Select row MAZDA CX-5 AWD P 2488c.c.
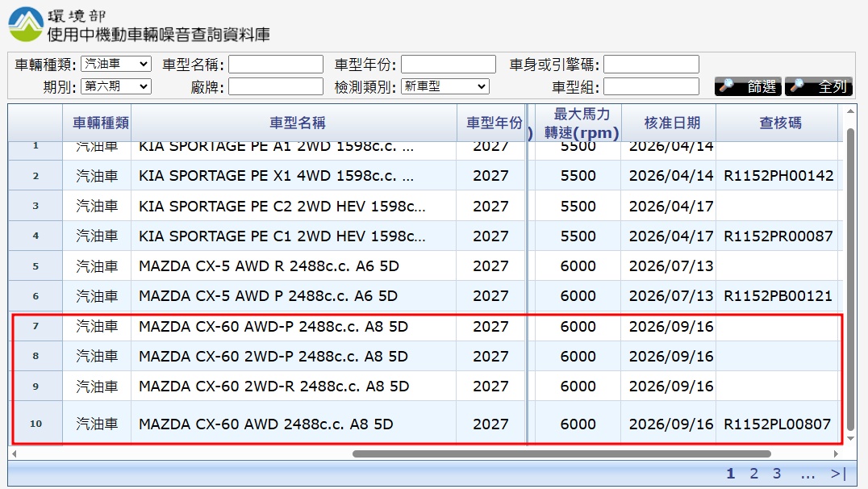868x489 pixels. pos(425,295)
